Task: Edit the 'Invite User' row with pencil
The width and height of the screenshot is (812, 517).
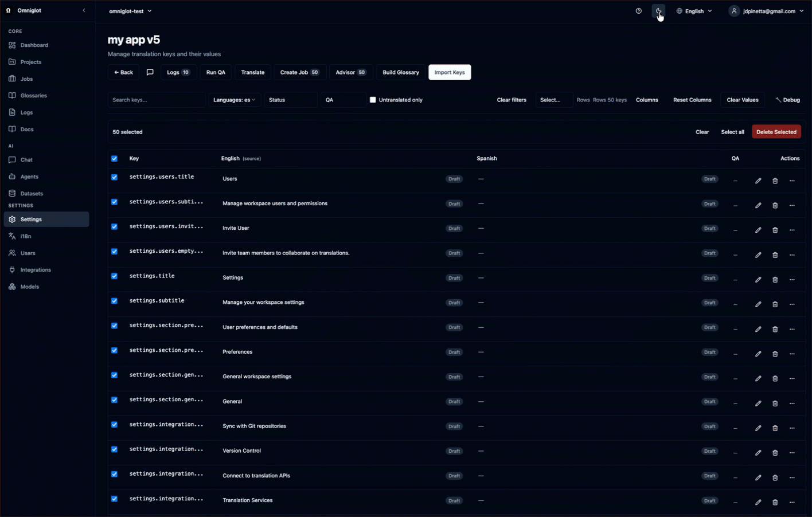Action: [x=758, y=230]
